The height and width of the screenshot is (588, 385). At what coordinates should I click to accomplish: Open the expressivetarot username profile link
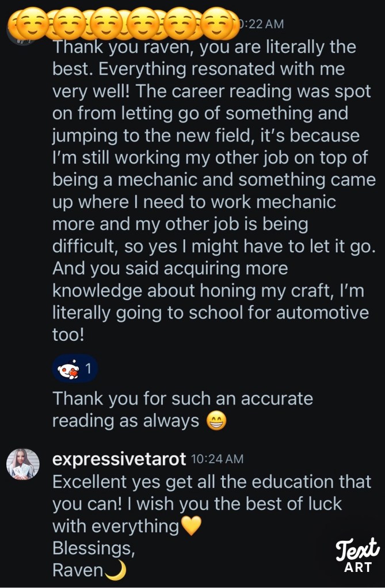pos(119,459)
